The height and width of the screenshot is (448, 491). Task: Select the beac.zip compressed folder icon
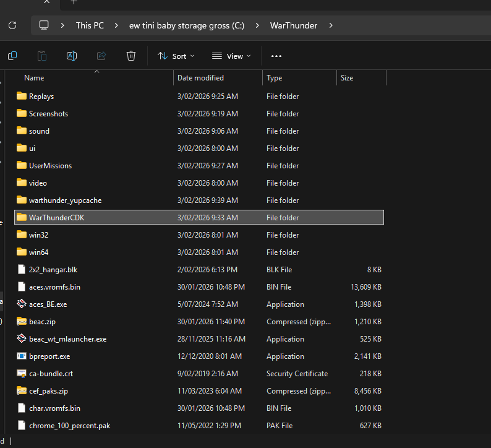click(x=22, y=322)
